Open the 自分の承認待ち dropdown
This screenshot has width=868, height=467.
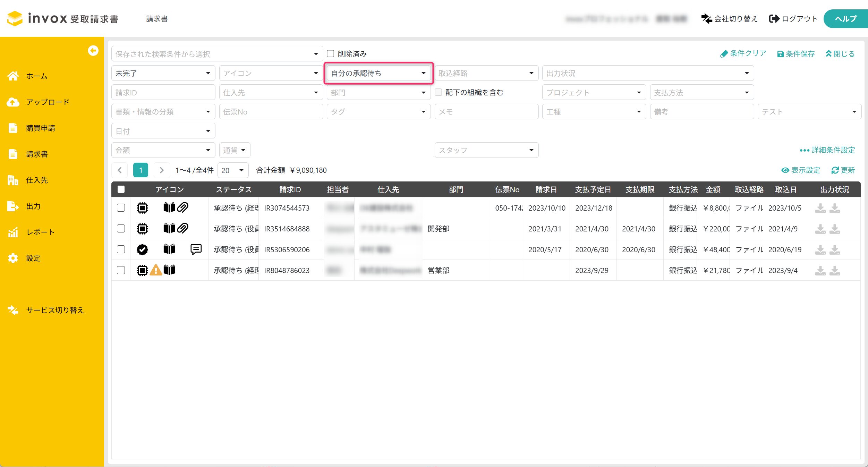378,73
